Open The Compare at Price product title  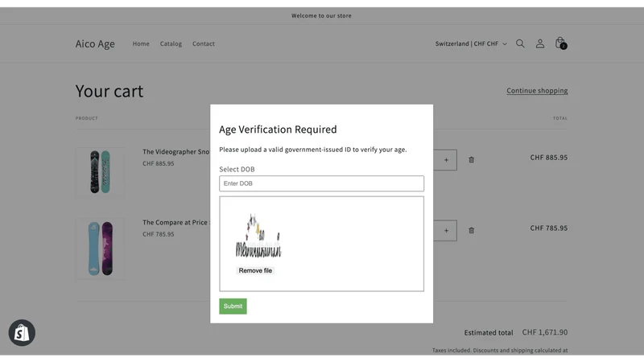tap(176, 222)
